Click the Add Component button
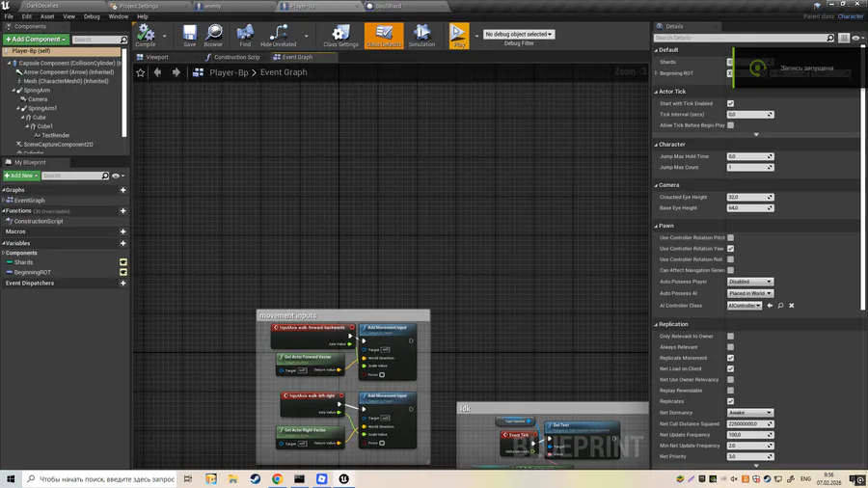Screen dimensions: 868x488 [36, 40]
